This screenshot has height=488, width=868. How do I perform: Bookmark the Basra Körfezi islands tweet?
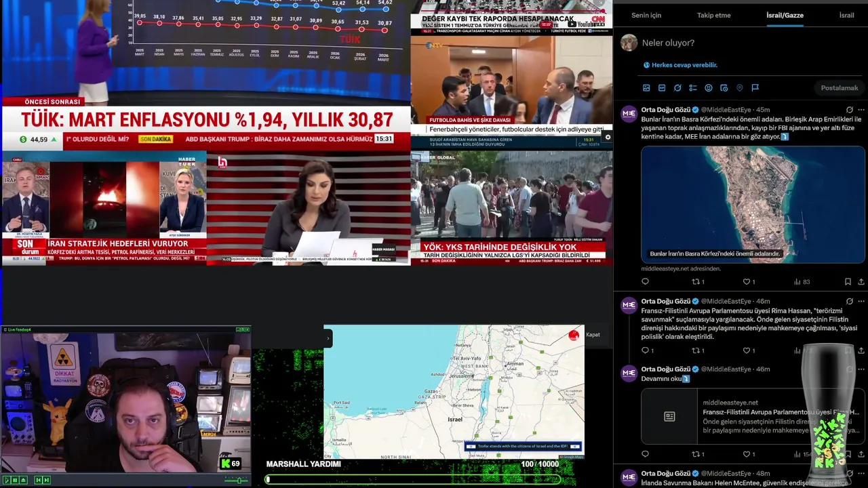[x=848, y=282]
